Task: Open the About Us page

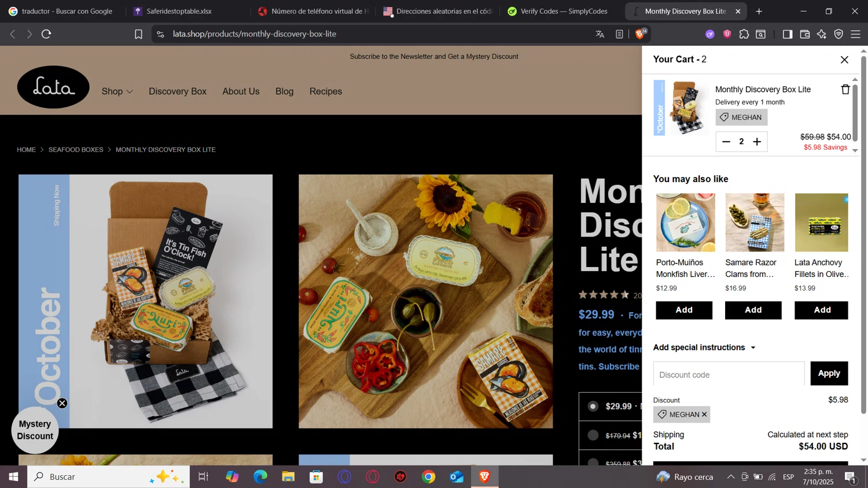Action: (241, 91)
